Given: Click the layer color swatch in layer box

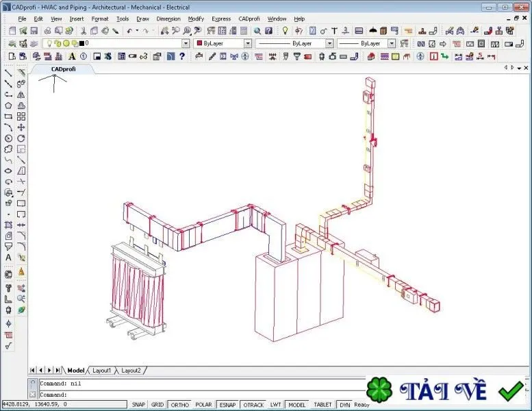Looking at the screenshot, I should tap(81, 43).
